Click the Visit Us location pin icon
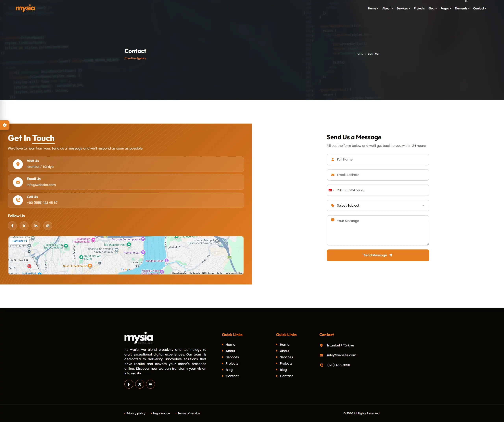 click(18, 164)
